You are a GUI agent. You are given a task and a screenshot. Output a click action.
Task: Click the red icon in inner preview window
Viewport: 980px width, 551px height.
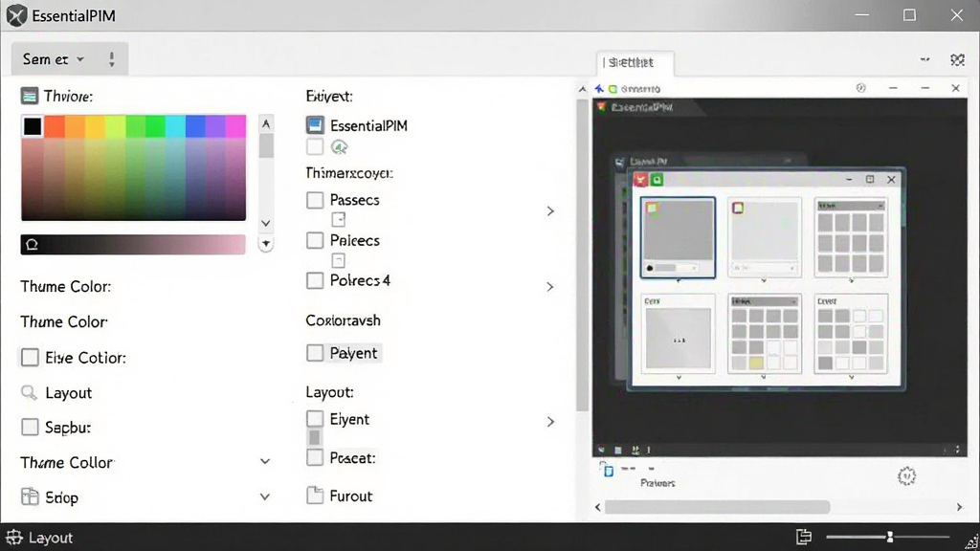click(641, 180)
